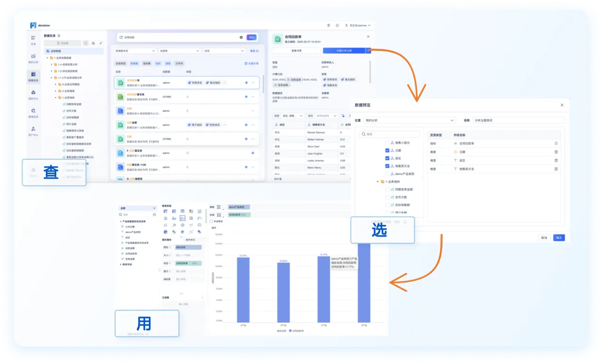Viewport: 602px width, 364px height.
Task: Open 管理系统 in the left sidebar
Action: (33, 113)
